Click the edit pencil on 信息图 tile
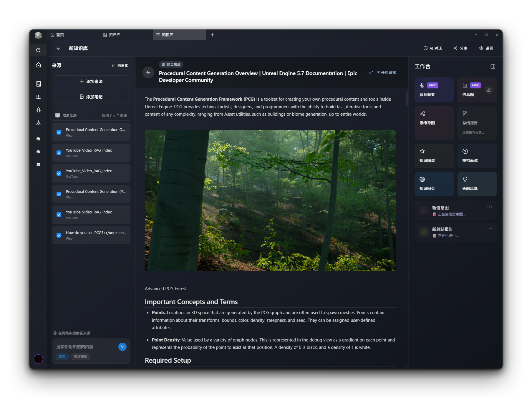Viewport: 532px width, 398px height. click(488, 90)
